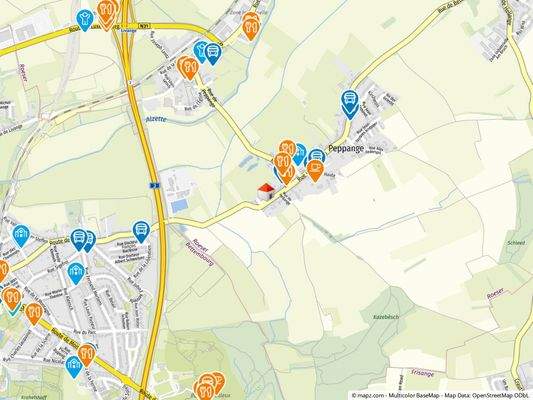Click the restaurant marker cluster at bottom center
This screenshot has width=533, height=400.
click(x=209, y=386)
